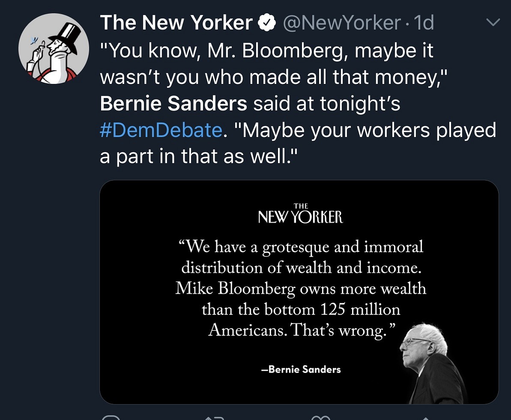Tap the reply icon below the tweet
This screenshot has width=511, height=420.
[112, 417]
